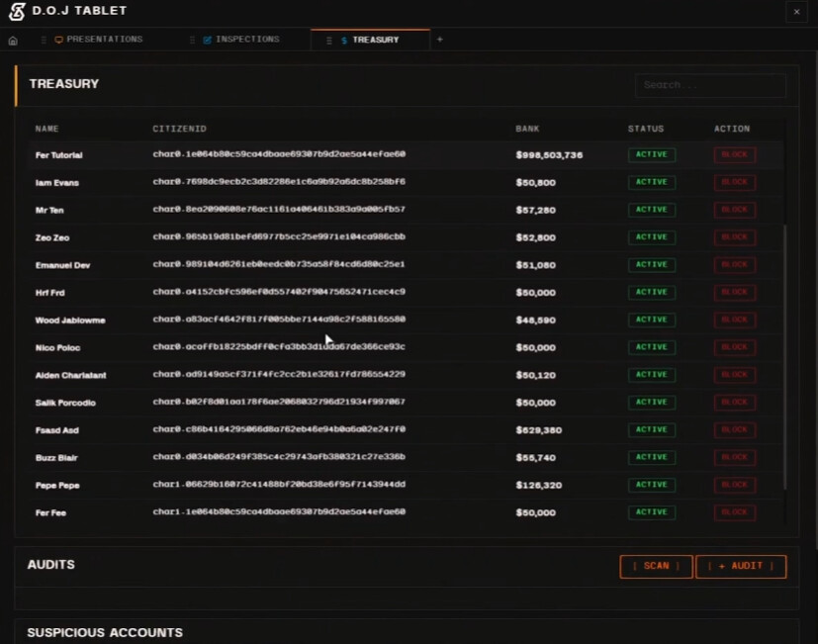Click the D.O.J Tablet logo icon

pos(17,12)
